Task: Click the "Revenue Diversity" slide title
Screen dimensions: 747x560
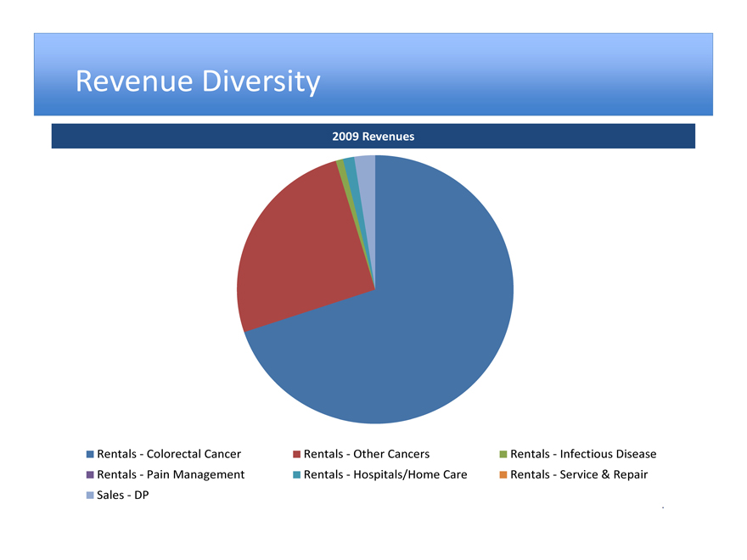Action: point(198,81)
